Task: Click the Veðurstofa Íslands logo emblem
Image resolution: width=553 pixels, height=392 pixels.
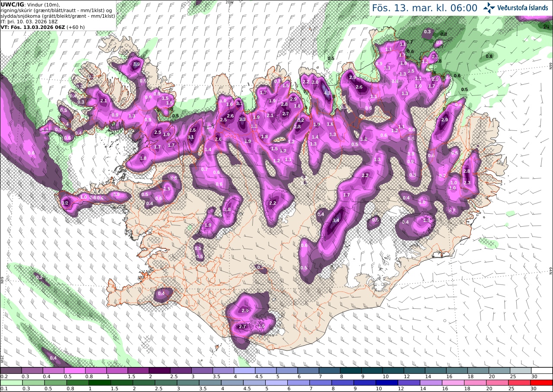Action: (x=489, y=8)
